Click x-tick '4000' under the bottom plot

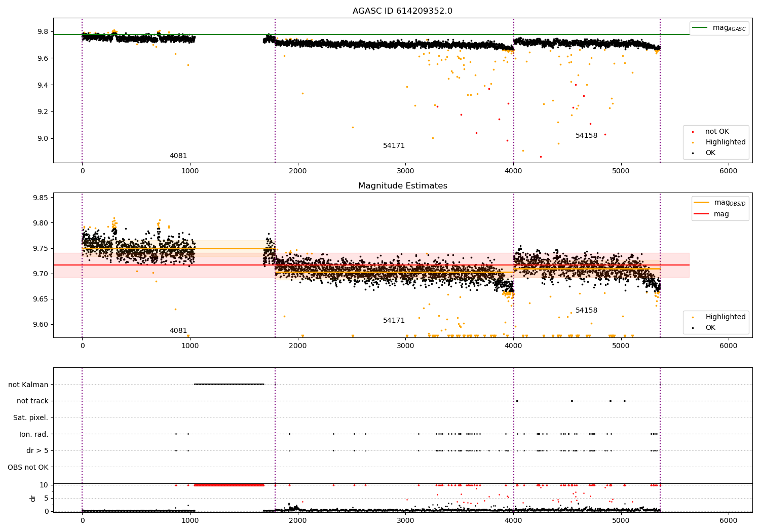click(513, 521)
